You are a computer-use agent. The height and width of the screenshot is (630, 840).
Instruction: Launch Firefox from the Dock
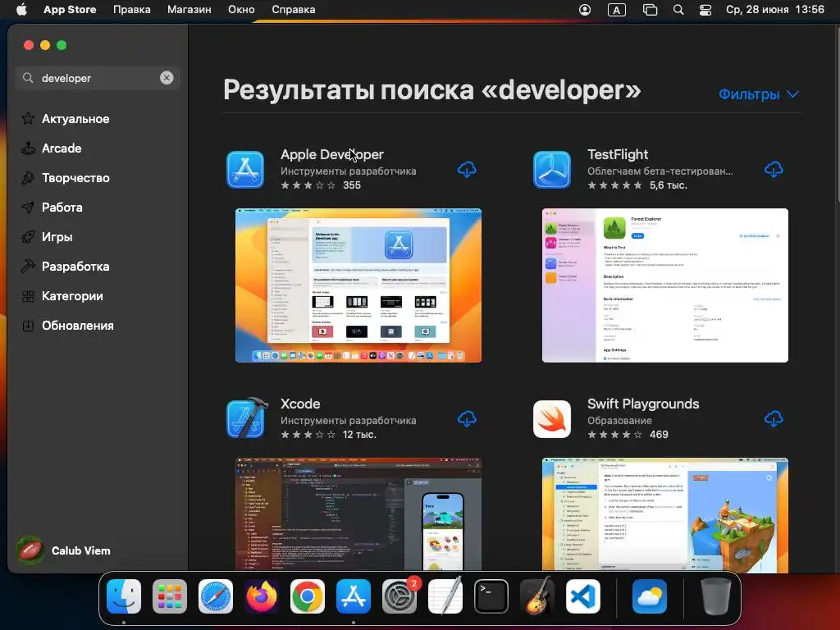coord(262,596)
